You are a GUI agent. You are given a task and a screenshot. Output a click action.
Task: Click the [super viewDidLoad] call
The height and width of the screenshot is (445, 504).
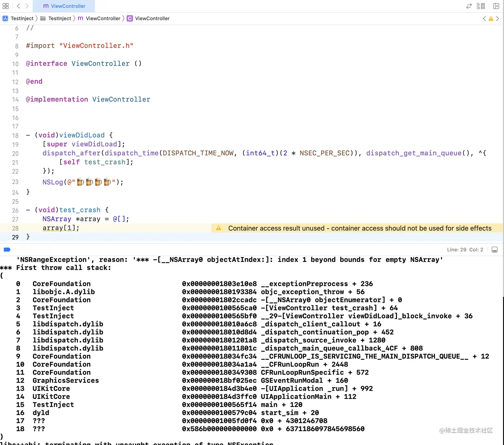point(84,144)
